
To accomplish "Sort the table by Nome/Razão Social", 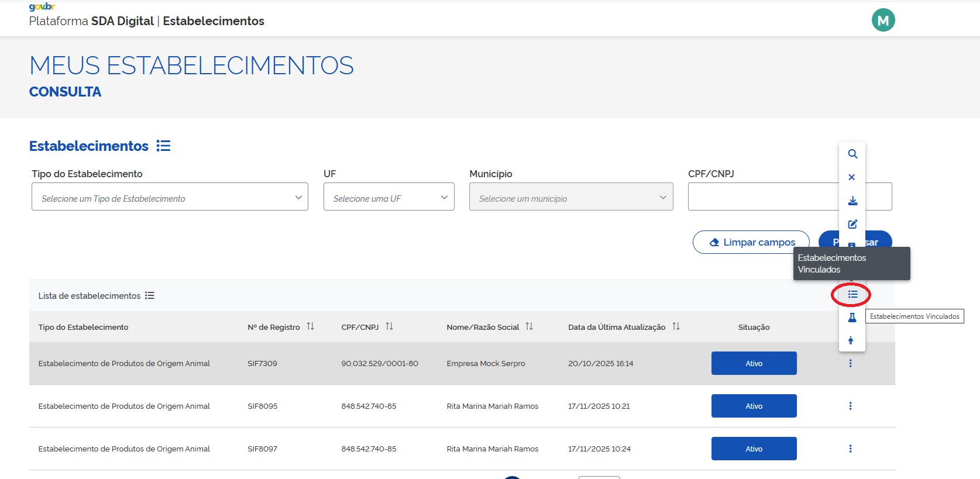I will click(x=529, y=326).
